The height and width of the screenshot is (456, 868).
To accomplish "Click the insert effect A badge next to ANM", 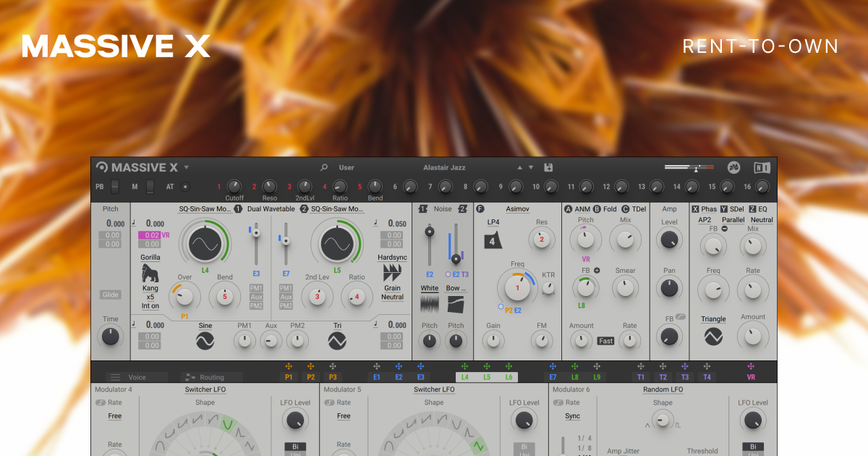I will (569, 209).
